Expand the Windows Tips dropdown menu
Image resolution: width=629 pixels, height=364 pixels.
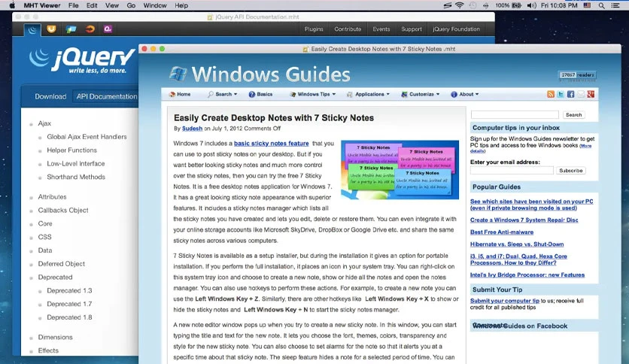coord(313,94)
